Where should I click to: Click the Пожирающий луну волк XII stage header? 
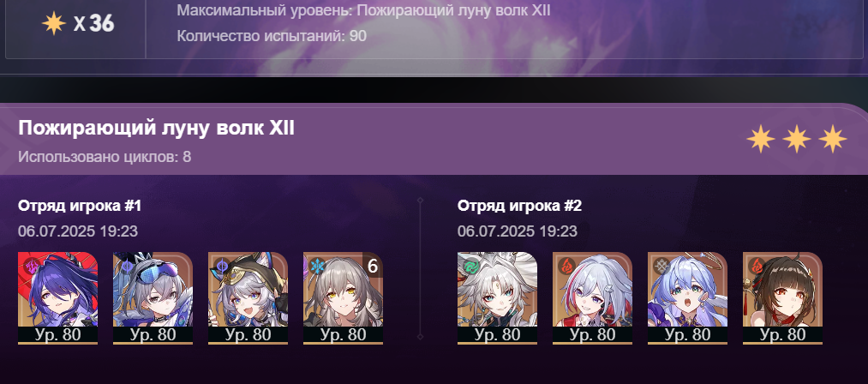(157, 129)
